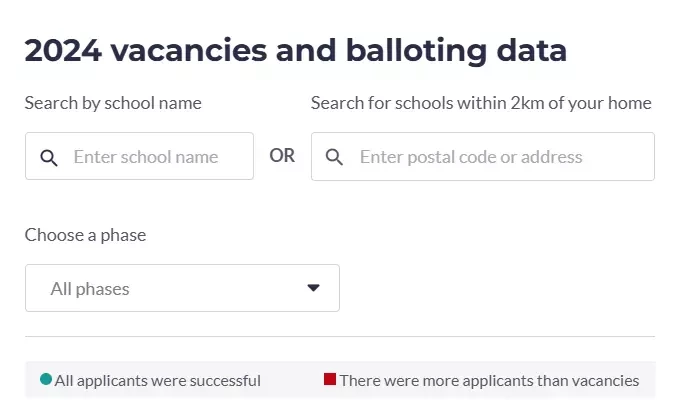Click the 2024 vacancies and balloting data heading
The height and width of the screenshot is (410, 693).
(x=296, y=50)
